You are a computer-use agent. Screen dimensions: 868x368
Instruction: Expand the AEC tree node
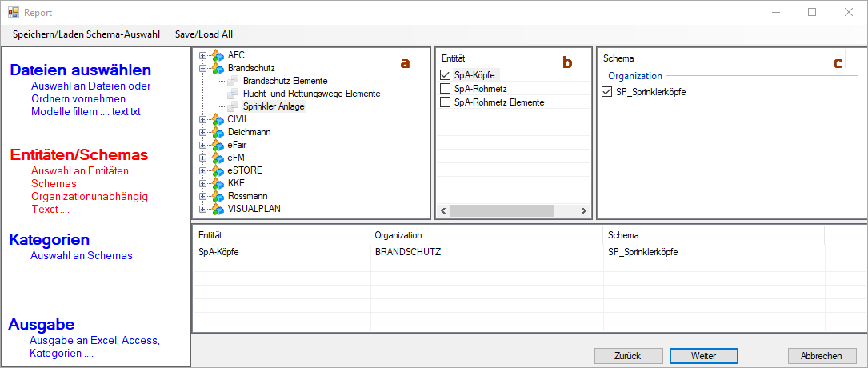pyautogui.click(x=202, y=55)
